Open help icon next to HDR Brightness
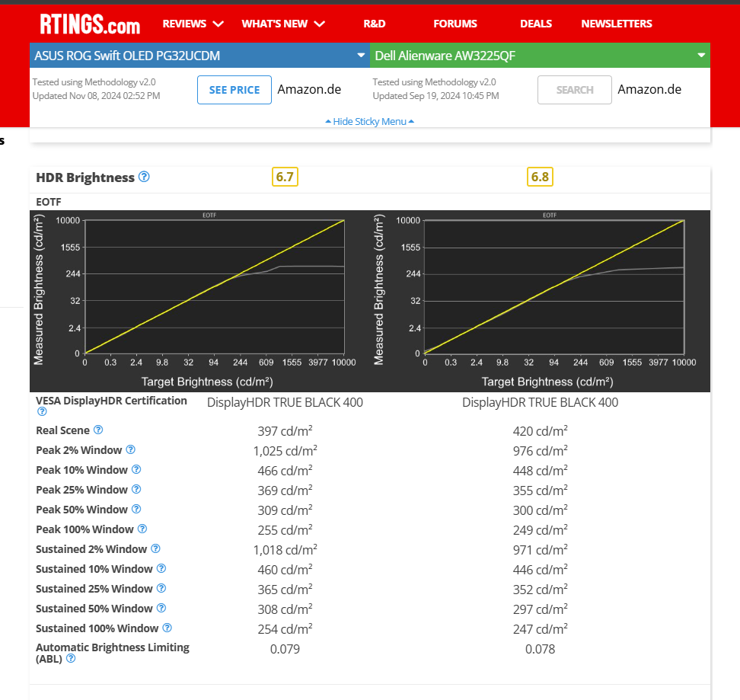 [145, 177]
